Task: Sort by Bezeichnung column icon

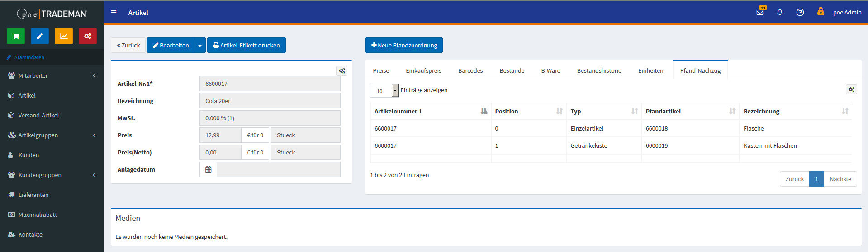Action: (845, 111)
